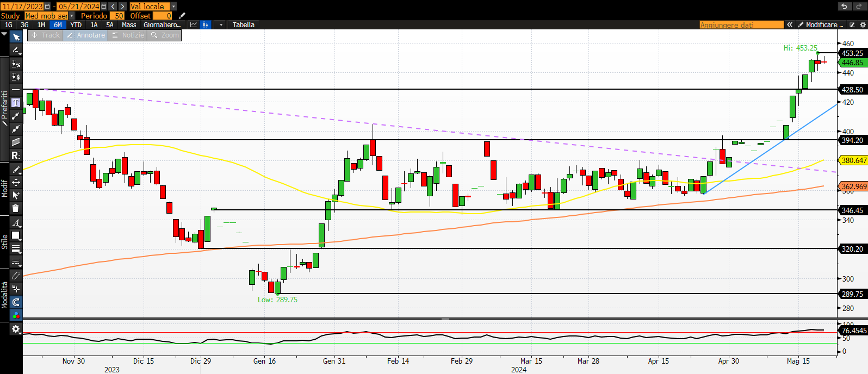
Task: Open RSI panel settings gear
Action: tap(16, 329)
